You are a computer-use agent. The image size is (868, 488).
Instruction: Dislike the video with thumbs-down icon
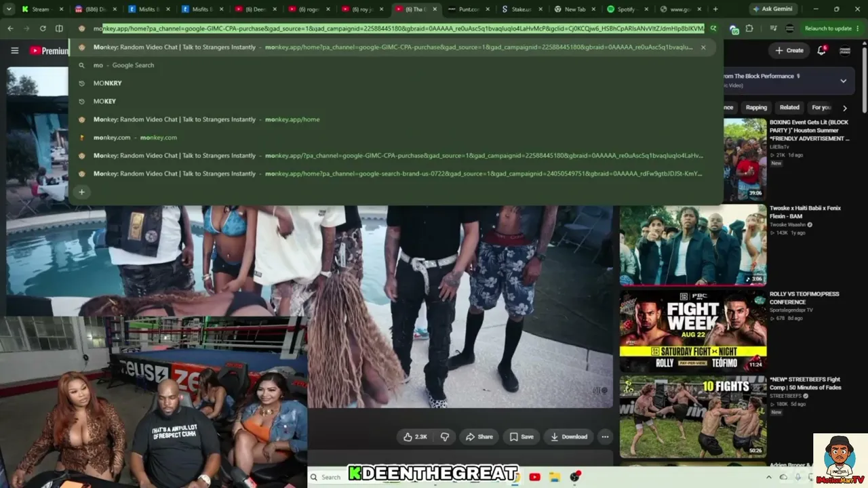point(445,436)
